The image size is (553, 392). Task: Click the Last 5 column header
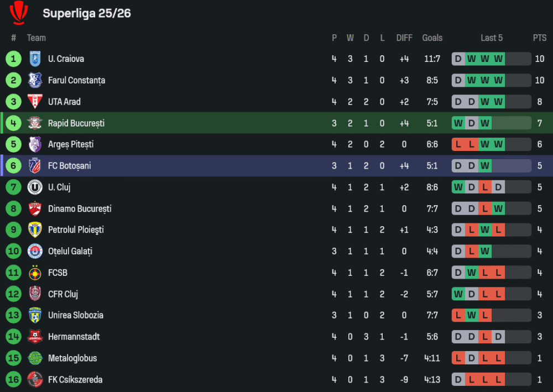click(492, 38)
